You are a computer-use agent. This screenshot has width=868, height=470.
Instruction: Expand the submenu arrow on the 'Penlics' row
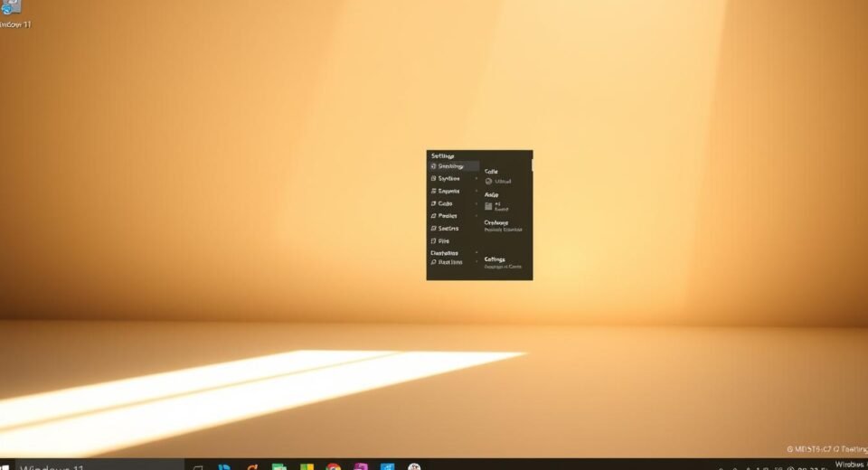pos(476,216)
